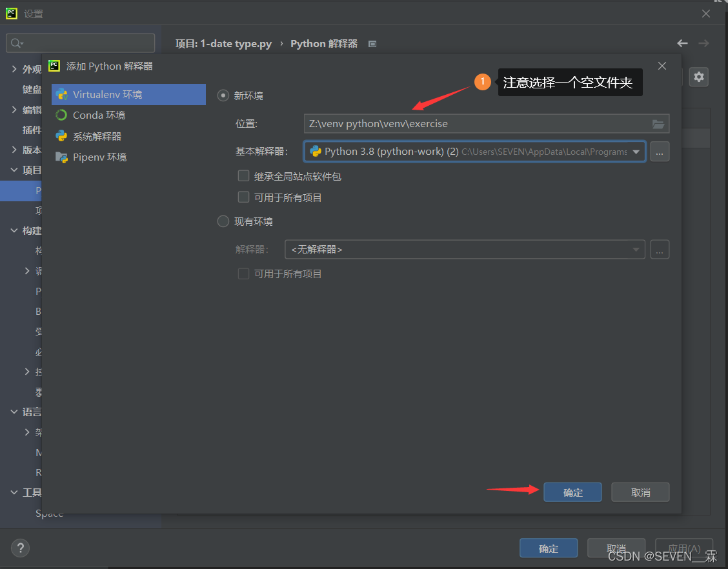Click 确定 in the settings window
The width and height of the screenshot is (728, 569).
pos(549,548)
